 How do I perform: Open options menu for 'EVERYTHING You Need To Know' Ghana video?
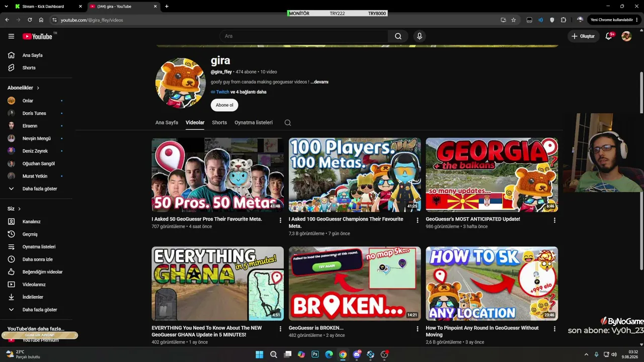(x=280, y=329)
